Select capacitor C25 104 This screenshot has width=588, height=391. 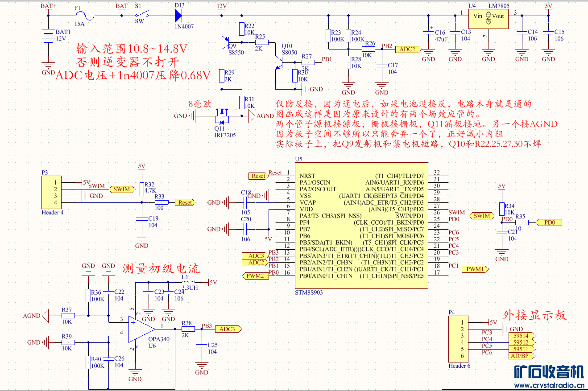click(x=202, y=345)
